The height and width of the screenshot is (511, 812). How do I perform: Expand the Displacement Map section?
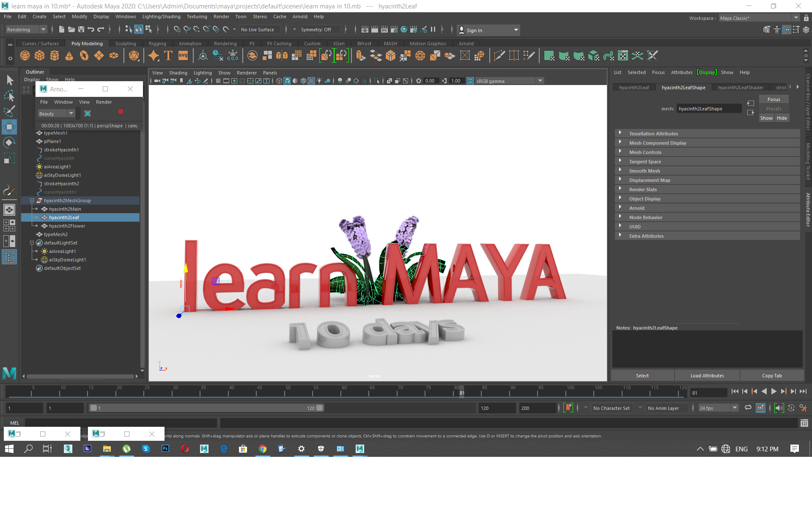[x=707, y=180]
